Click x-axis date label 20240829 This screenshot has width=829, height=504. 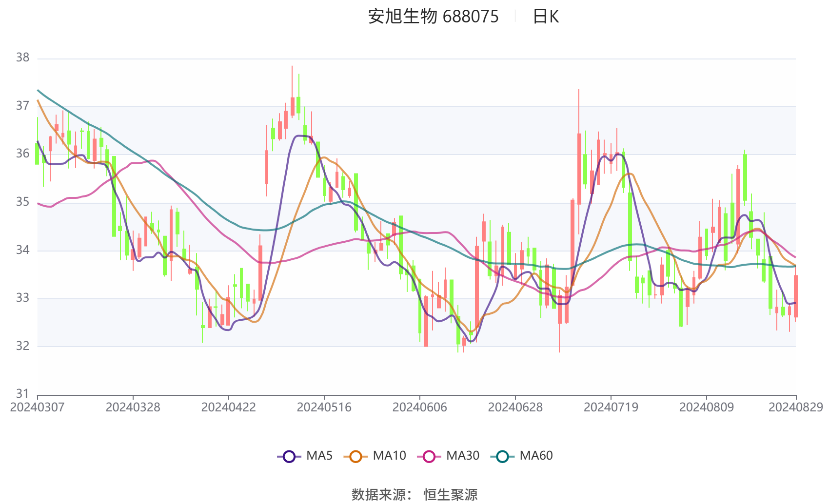[796, 407]
